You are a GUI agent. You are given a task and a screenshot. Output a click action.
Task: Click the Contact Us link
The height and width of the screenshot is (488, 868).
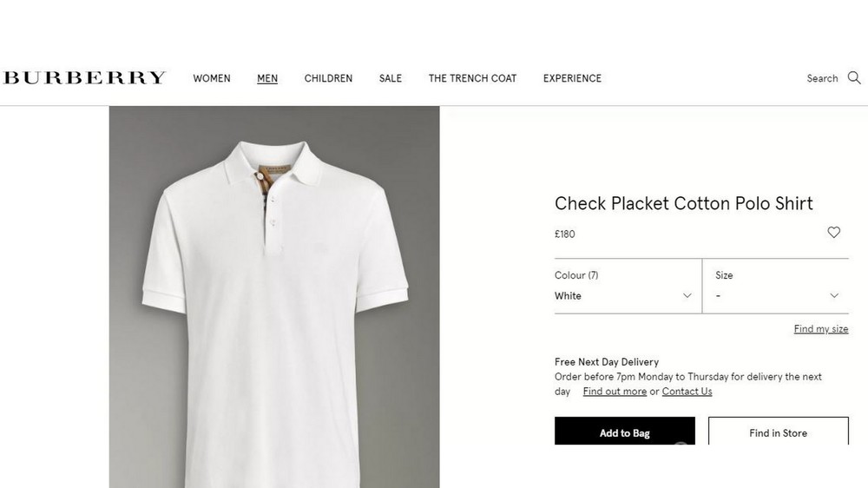(x=687, y=392)
